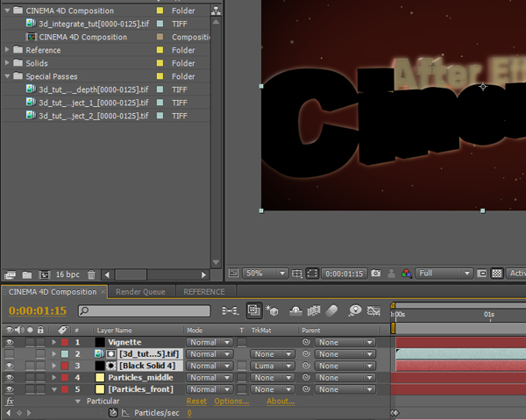Take a snapshot with the camera icon

point(376,273)
